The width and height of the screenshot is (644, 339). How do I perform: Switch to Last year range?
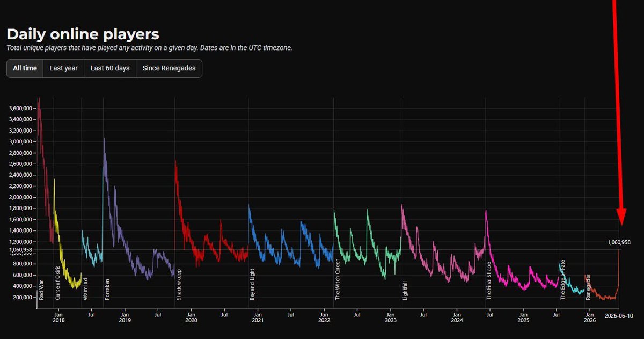pos(63,68)
